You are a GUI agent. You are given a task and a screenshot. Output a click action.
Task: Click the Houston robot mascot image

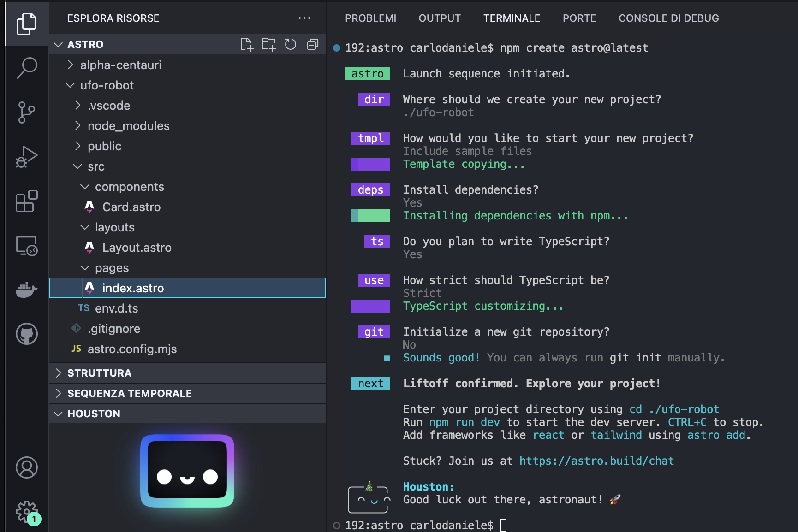coord(187,471)
